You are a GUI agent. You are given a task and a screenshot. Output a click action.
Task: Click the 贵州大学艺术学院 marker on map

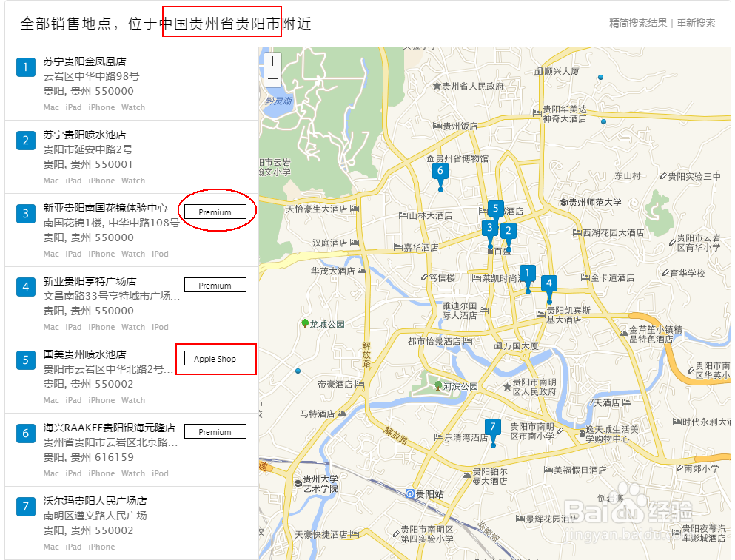[x=298, y=483]
